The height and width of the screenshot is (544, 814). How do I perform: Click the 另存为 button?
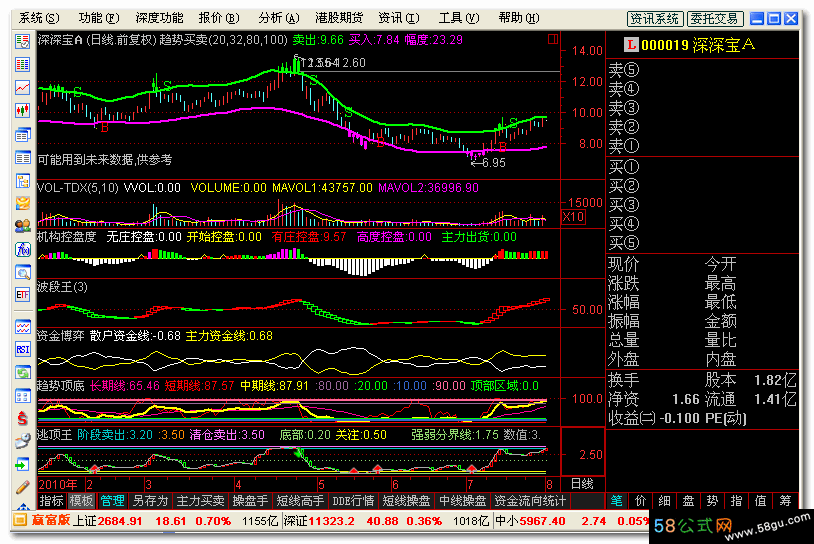coord(151,500)
